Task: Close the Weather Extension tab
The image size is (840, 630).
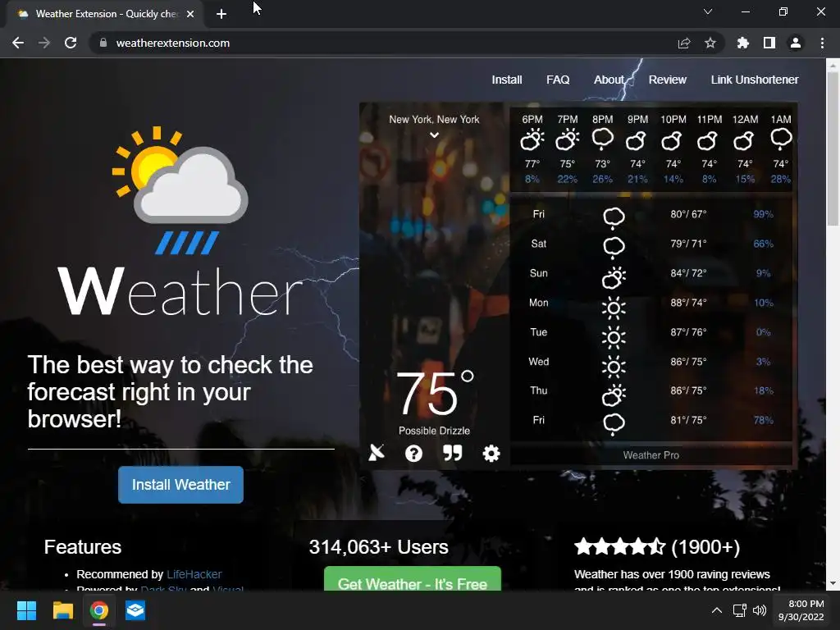Action: [190, 14]
